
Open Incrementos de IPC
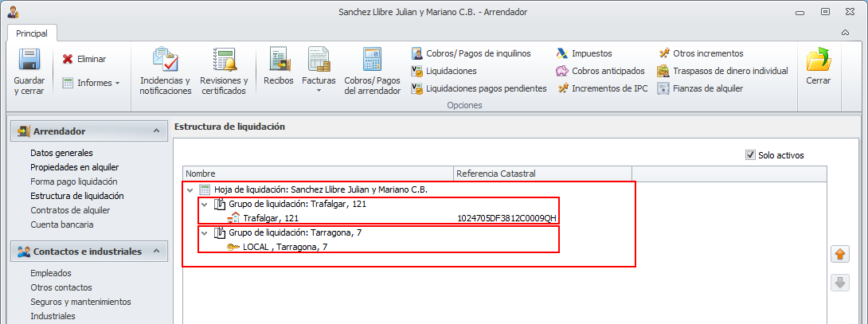tap(602, 88)
